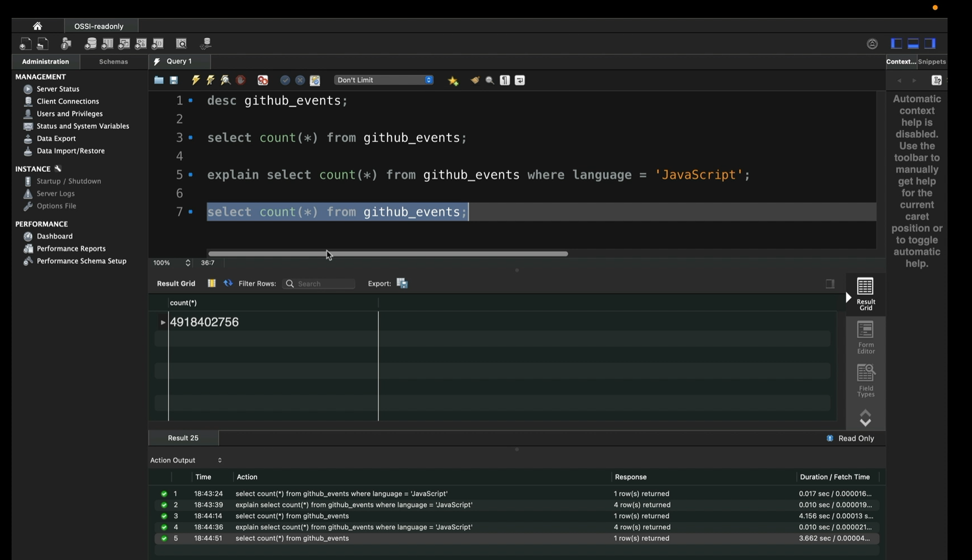The height and width of the screenshot is (560, 972).
Task: Export recordset to external file
Action: [402, 284]
